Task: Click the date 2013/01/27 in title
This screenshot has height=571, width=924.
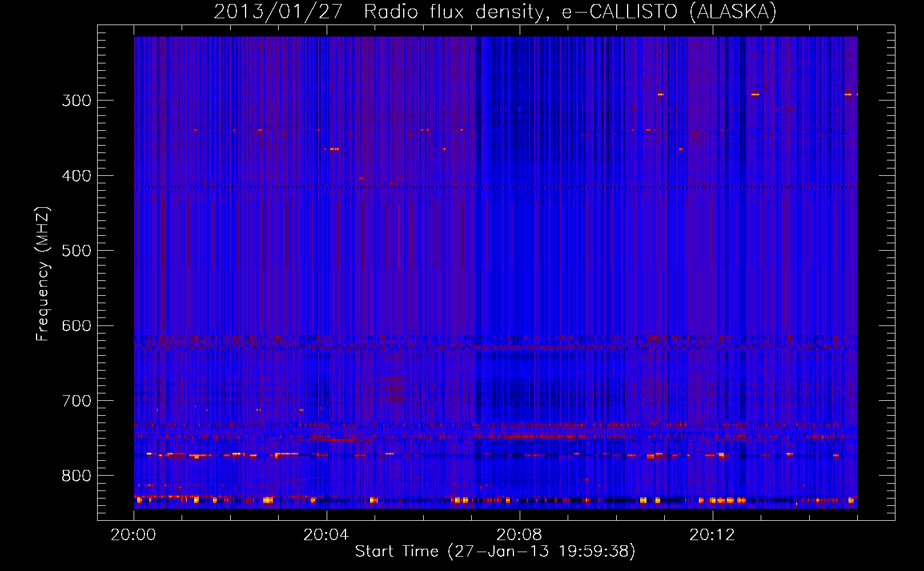Action: click(x=278, y=11)
